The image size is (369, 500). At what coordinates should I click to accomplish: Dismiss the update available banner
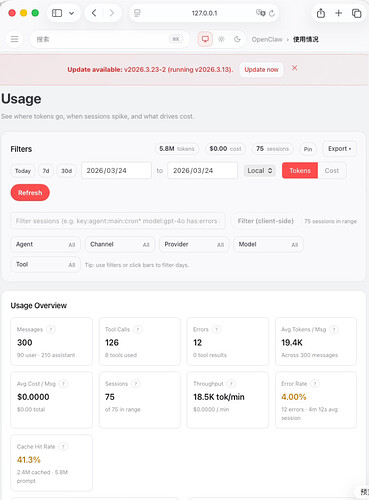[x=294, y=68]
